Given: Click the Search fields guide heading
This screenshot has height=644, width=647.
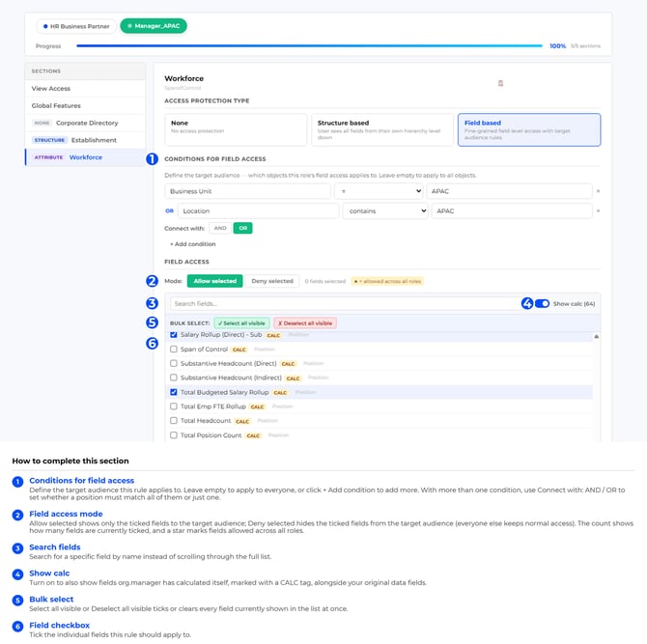Looking at the screenshot, I should [x=55, y=547].
